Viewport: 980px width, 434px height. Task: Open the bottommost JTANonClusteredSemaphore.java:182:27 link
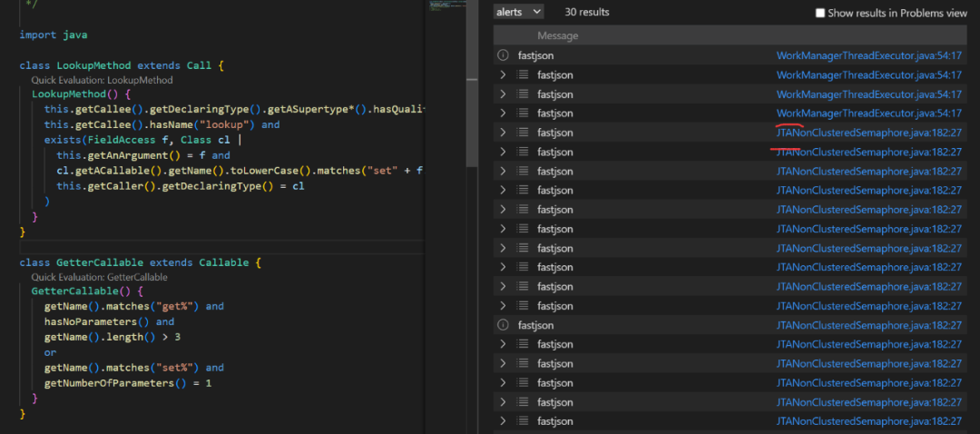(868, 421)
